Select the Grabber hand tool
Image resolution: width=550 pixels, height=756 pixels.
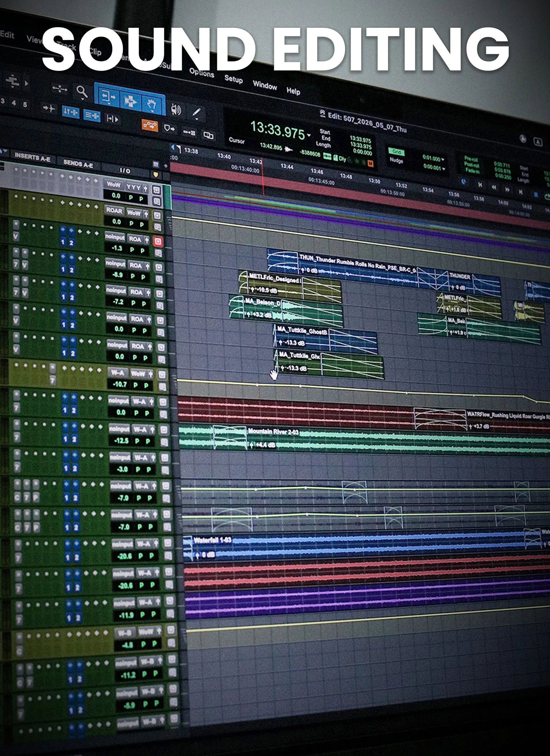point(152,105)
